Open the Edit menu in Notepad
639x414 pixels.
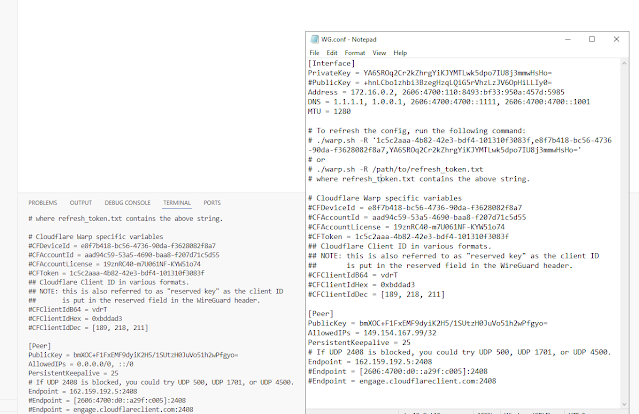point(332,53)
